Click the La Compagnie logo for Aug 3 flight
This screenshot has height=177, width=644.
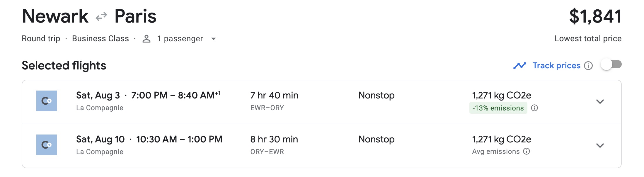coord(47,101)
